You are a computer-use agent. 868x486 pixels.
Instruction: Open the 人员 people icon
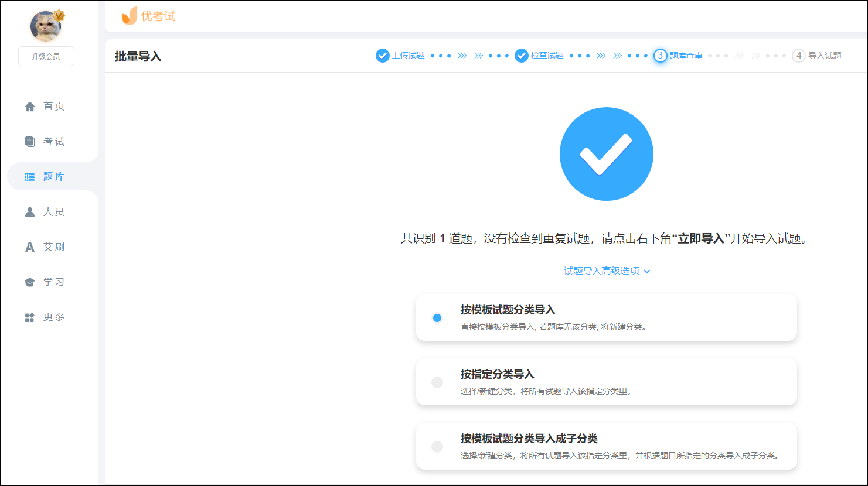30,212
